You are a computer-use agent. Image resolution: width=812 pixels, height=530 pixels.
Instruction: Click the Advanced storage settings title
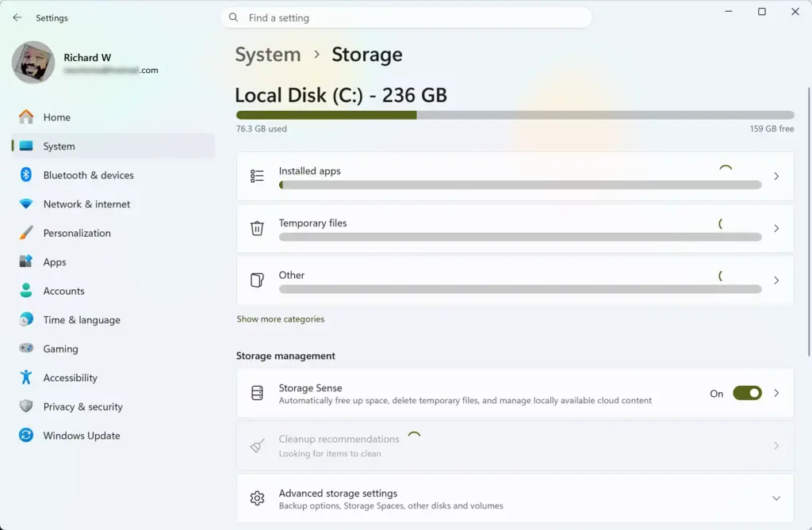pyautogui.click(x=338, y=494)
